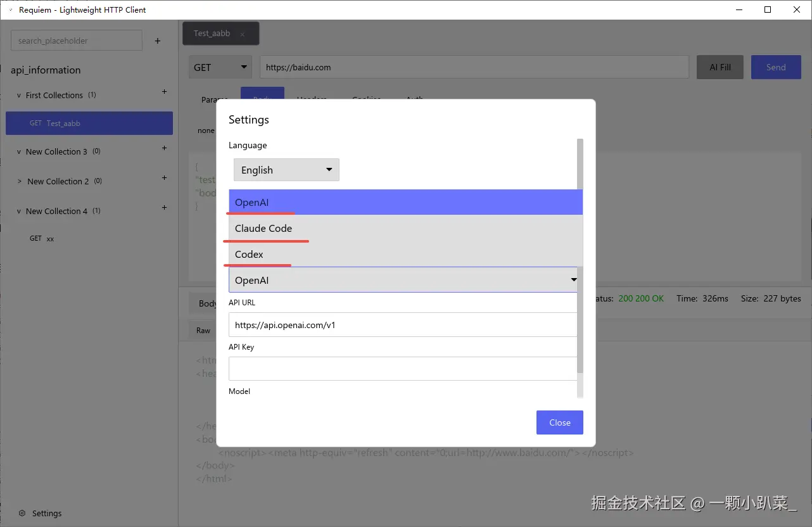Close the Settings dialog with Close button

tap(560, 422)
